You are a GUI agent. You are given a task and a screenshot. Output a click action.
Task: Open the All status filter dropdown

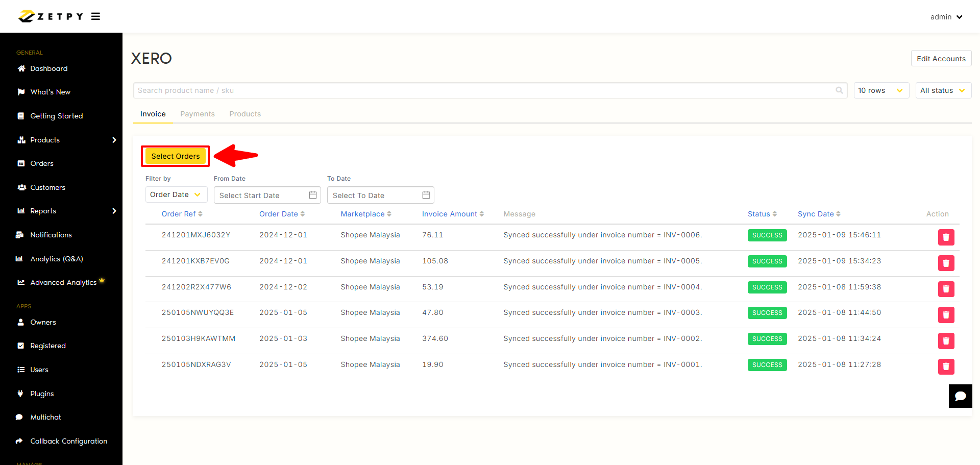point(943,90)
